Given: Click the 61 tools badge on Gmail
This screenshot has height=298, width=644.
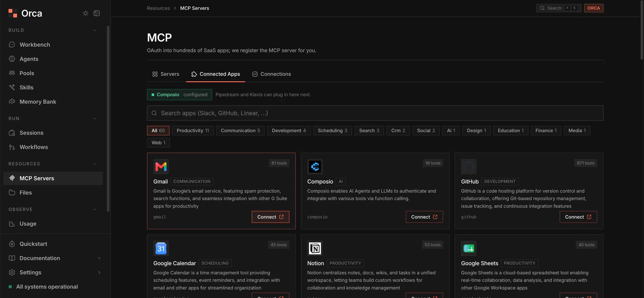Looking at the screenshot, I should (279, 163).
